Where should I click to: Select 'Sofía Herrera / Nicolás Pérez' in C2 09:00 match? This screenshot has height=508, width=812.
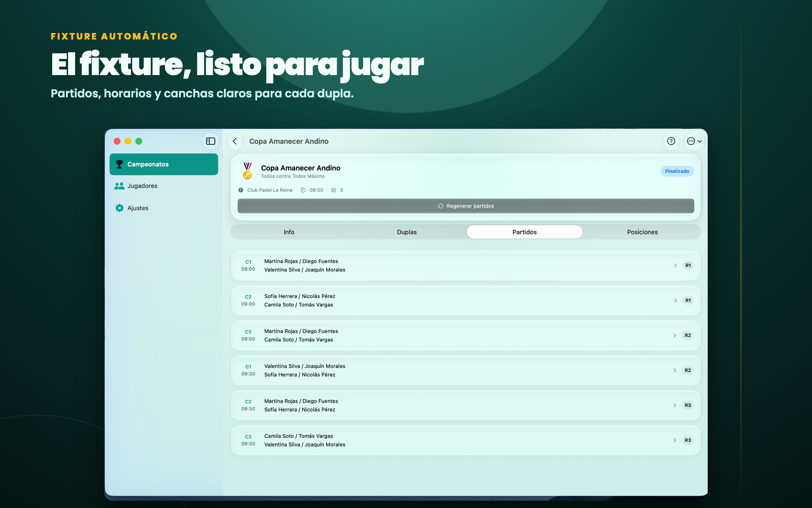click(300, 296)
